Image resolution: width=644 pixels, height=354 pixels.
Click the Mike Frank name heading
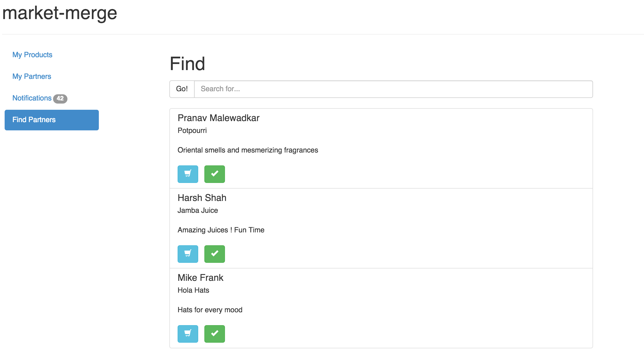tap(200, 277)
